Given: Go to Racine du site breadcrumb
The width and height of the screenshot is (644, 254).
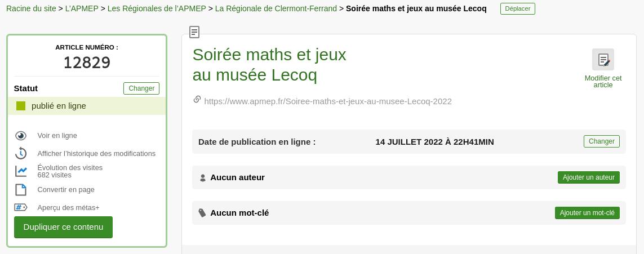Looking at the screenshot, I should point(31,8).
